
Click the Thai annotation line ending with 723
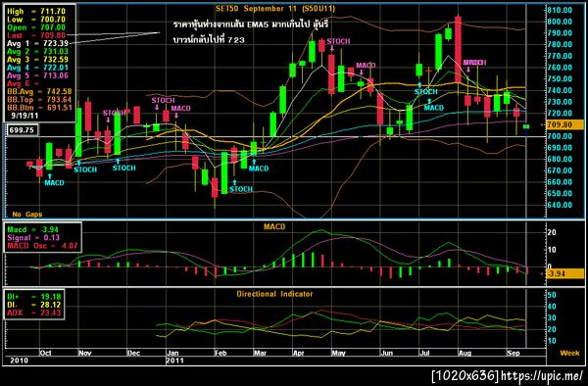coord(209,39)
